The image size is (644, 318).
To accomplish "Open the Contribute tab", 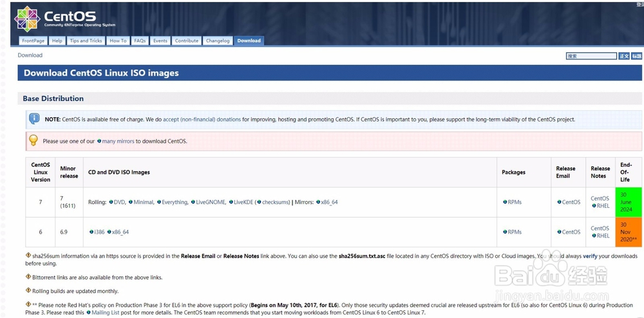I will [187, 41].
